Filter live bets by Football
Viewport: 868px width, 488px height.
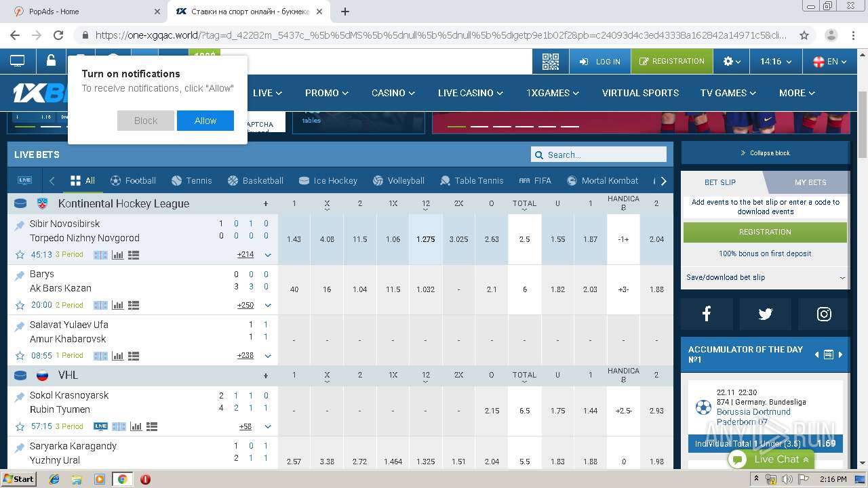(x=133, y=180)
